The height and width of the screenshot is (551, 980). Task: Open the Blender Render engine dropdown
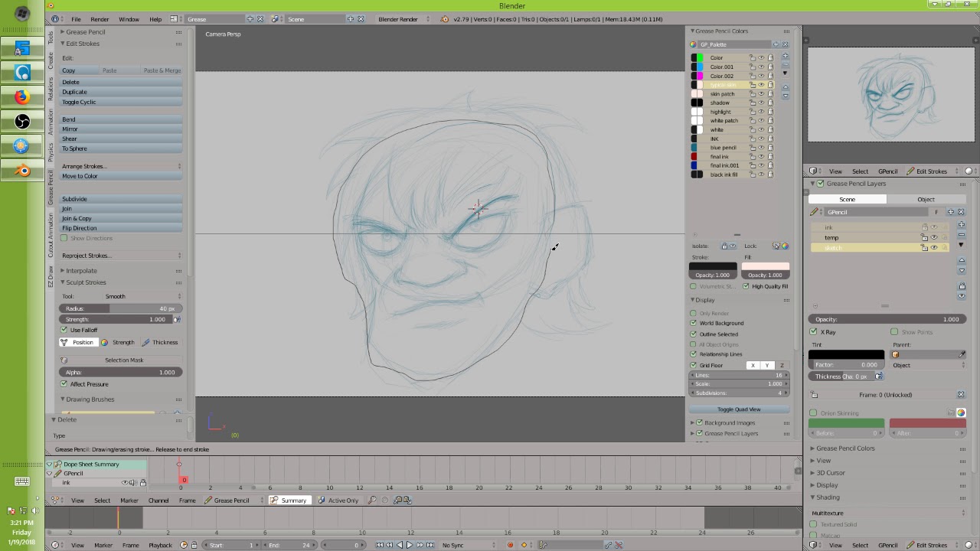[x=405, y=19]
